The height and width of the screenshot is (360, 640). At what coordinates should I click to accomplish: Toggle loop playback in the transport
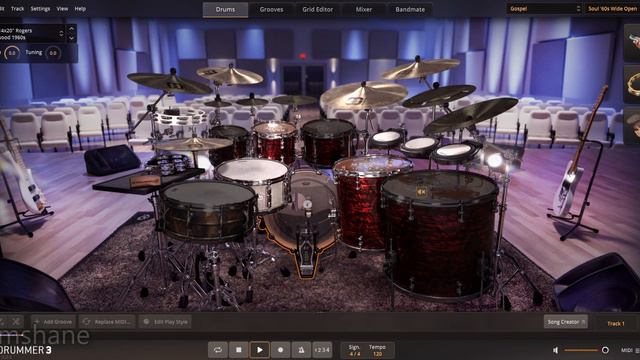[x=218, y=350]
